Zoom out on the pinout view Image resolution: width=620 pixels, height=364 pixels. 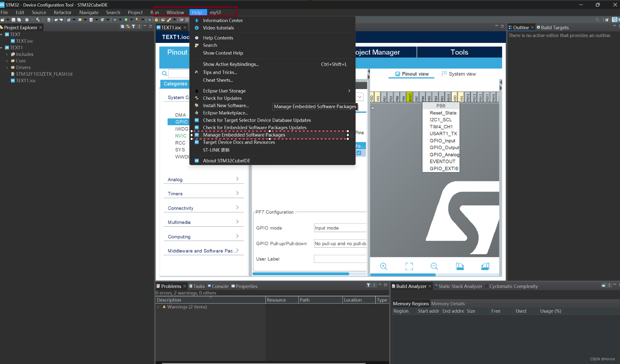434,266
